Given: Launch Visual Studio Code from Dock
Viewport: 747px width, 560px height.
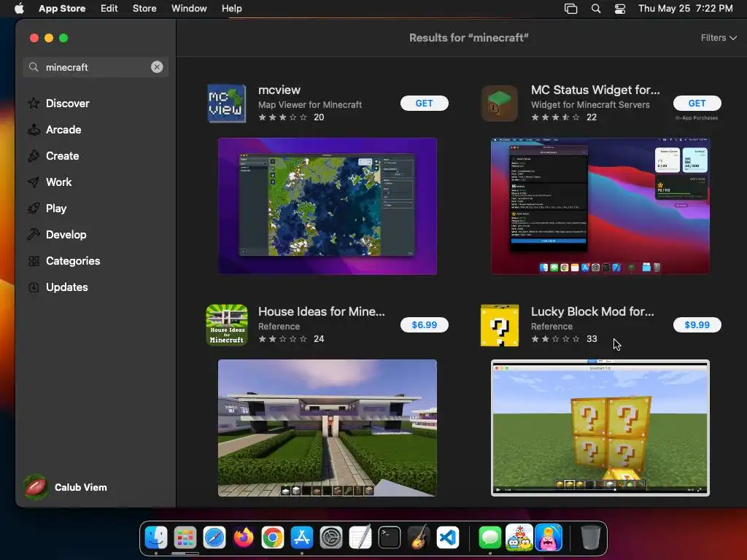Looking at the screenshot, I should 448,538.
